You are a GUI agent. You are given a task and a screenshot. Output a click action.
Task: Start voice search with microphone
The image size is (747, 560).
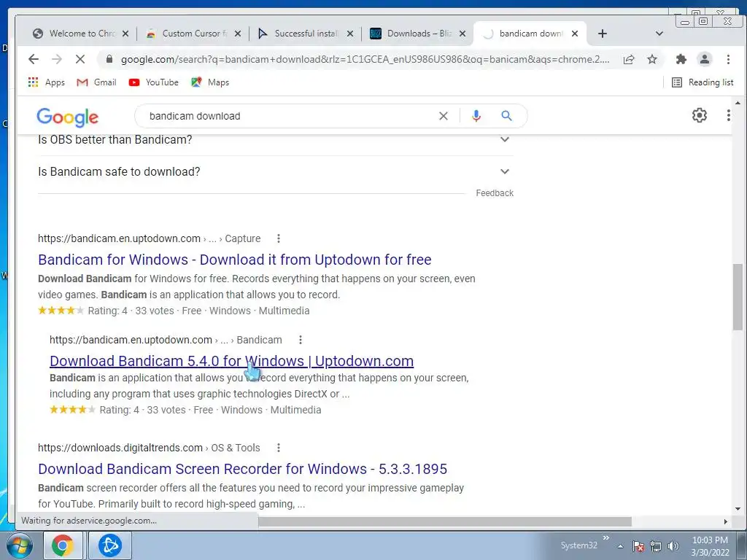tap(476, 116)
